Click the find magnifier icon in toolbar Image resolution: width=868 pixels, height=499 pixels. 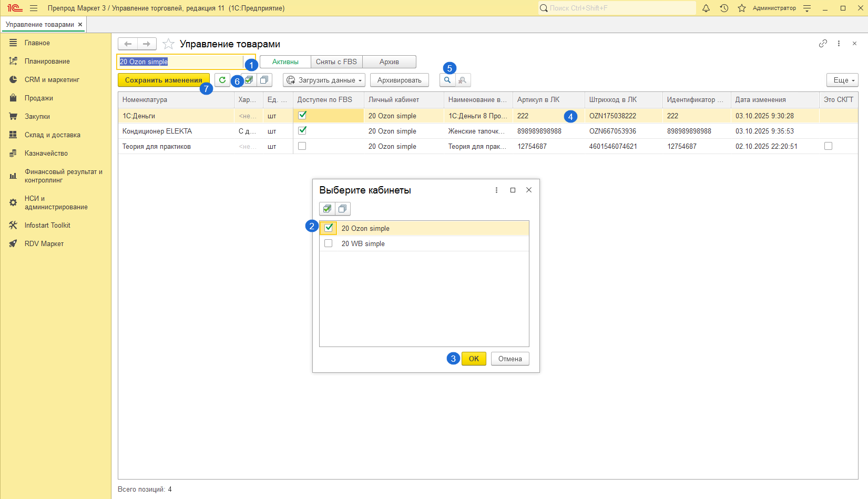(x=447, y=80)
